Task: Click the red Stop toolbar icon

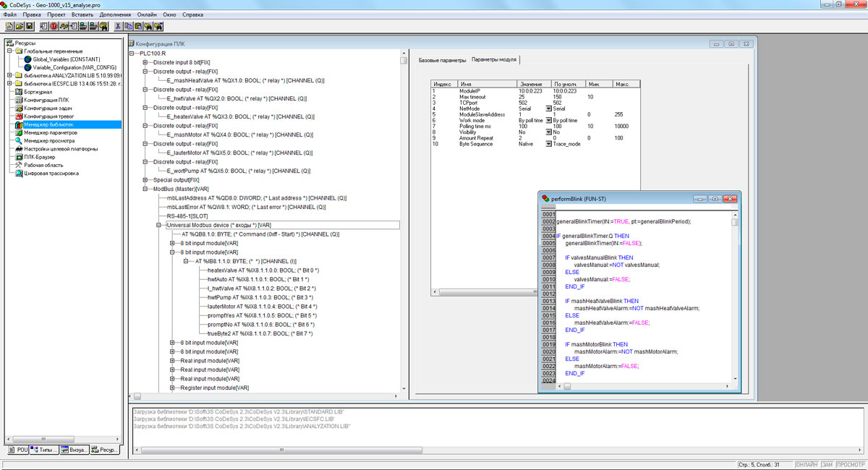Action: click(x=54, y=26)
